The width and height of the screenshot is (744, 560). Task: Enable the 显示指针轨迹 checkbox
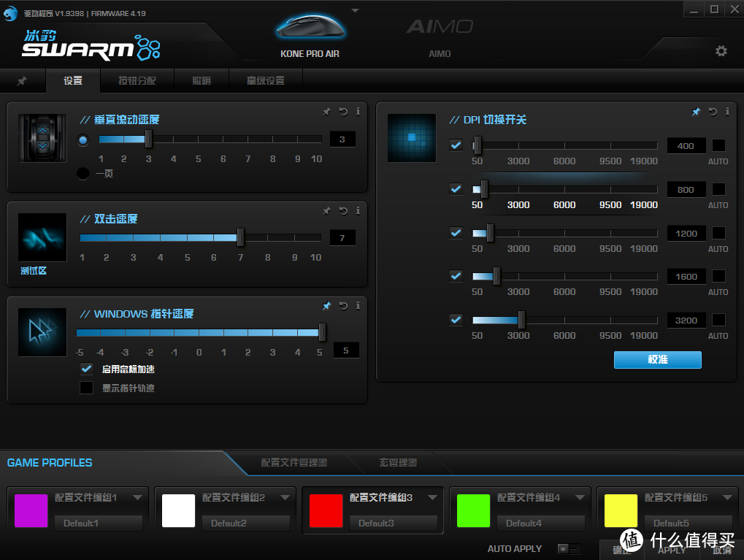tap(86, 388)
